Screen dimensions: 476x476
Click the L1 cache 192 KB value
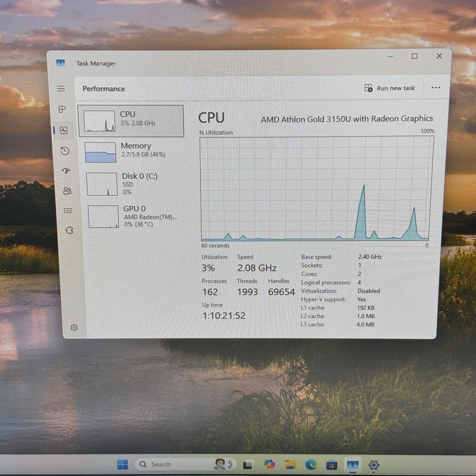(x=366, y=308)
